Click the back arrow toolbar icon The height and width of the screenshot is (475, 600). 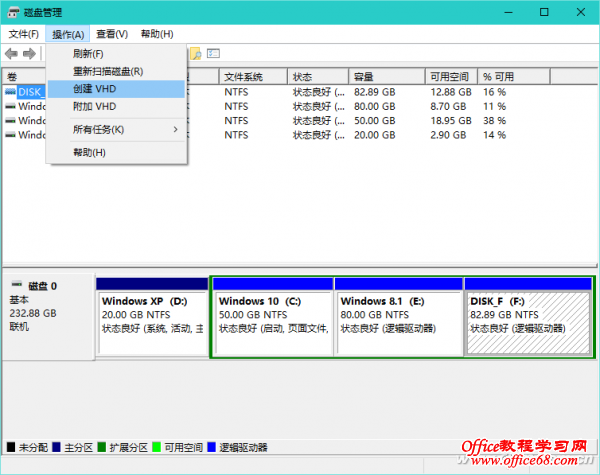(11, 54)
